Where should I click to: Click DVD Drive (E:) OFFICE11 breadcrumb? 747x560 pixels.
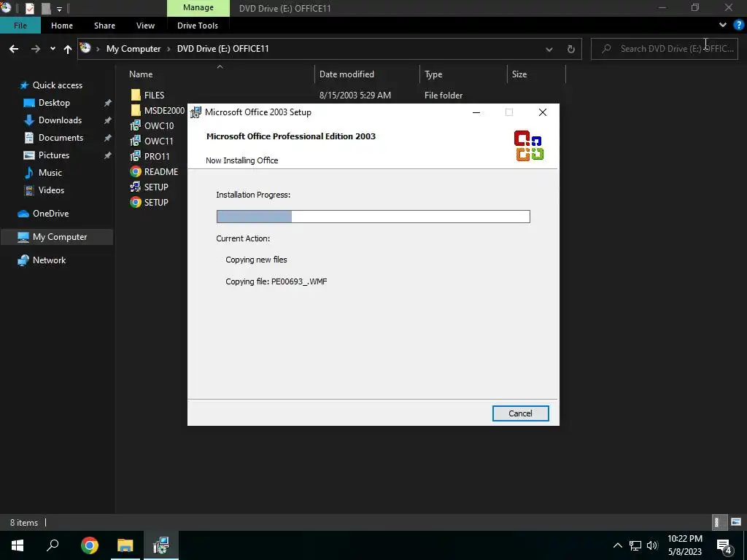tap(223, 49)
